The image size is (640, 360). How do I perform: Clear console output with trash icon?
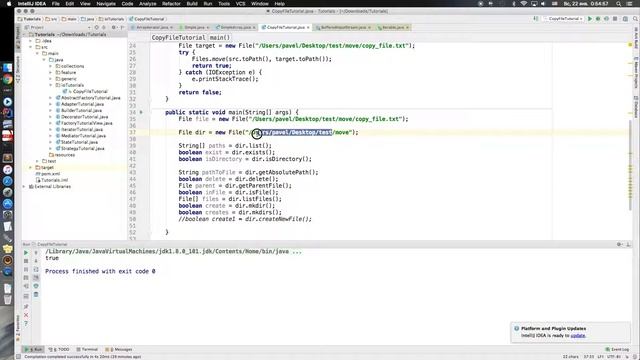pyautogui.click(x=36, y=295)
